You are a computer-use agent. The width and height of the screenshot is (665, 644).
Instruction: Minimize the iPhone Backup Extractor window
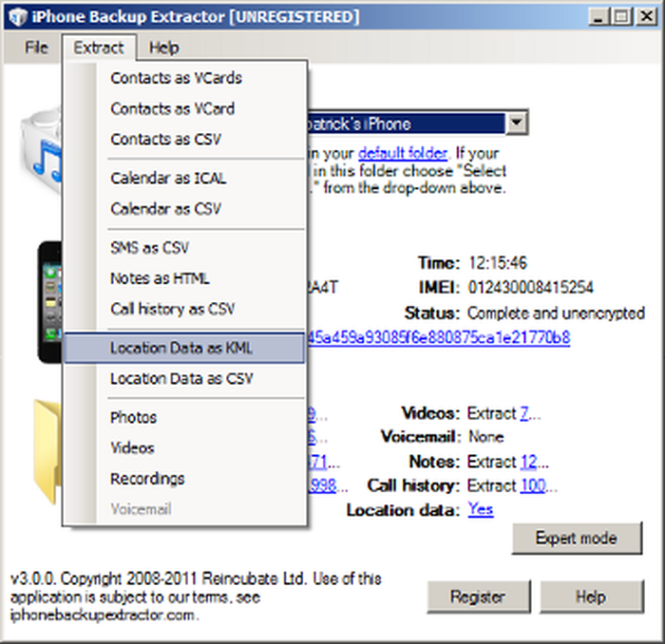click(x=598, y=17)
